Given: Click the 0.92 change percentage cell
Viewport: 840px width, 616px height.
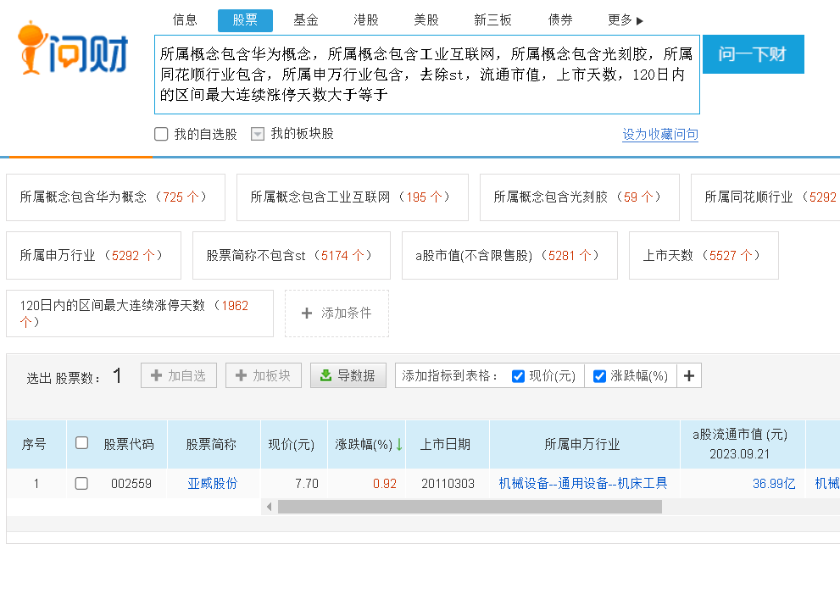Looking at the screenshot, I should click(x=385, y=484).
